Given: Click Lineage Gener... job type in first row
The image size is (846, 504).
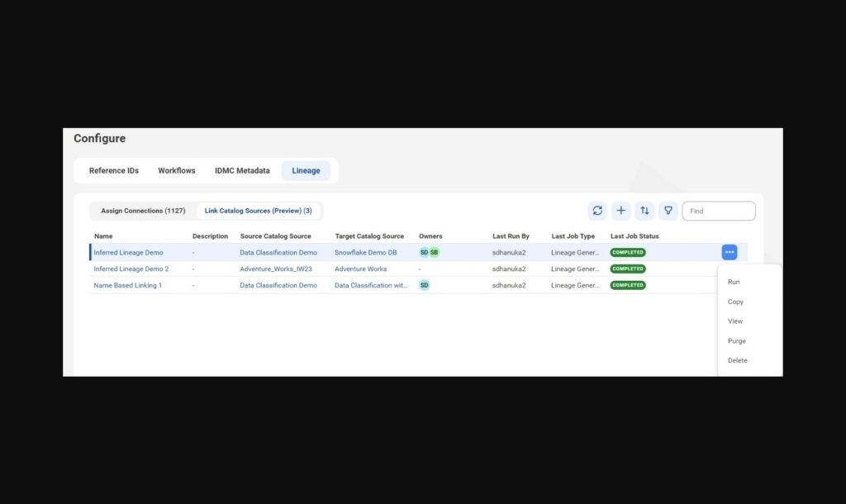Looking at the screenshot, I should (575, 253).
